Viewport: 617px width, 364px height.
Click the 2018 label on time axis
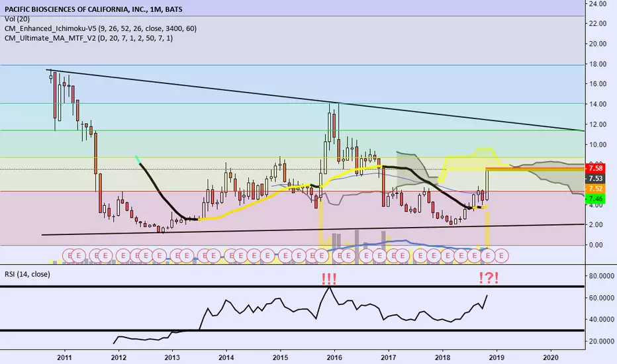click(443, 357)
